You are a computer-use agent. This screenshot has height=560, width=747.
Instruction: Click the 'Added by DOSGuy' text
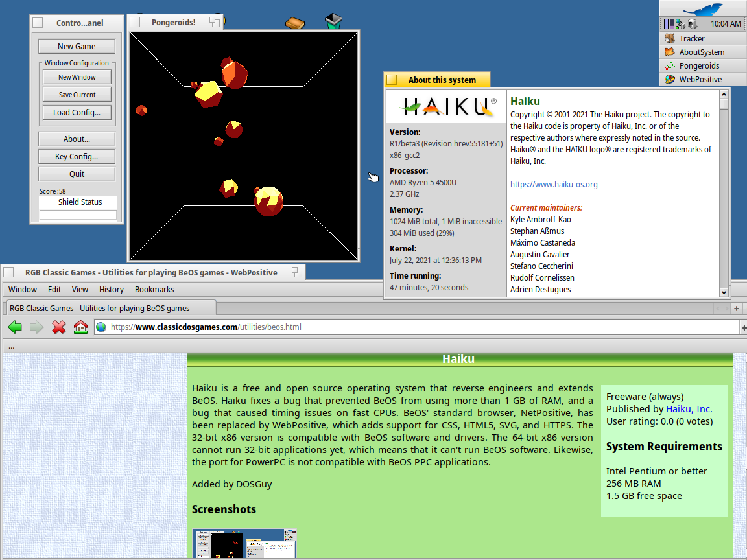[x=232, y=484]
